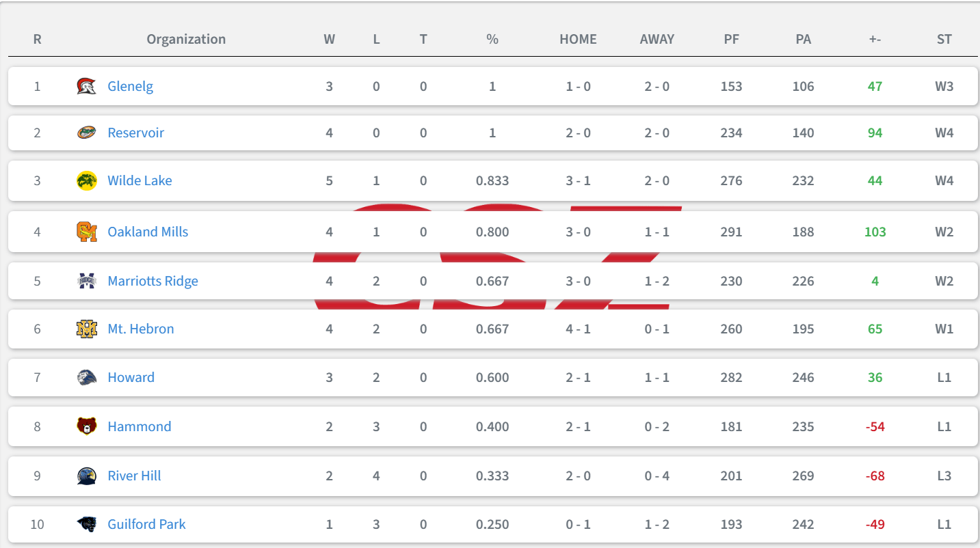
Task: Click the Oakland Mills OM logo
Action: [86, 232]
